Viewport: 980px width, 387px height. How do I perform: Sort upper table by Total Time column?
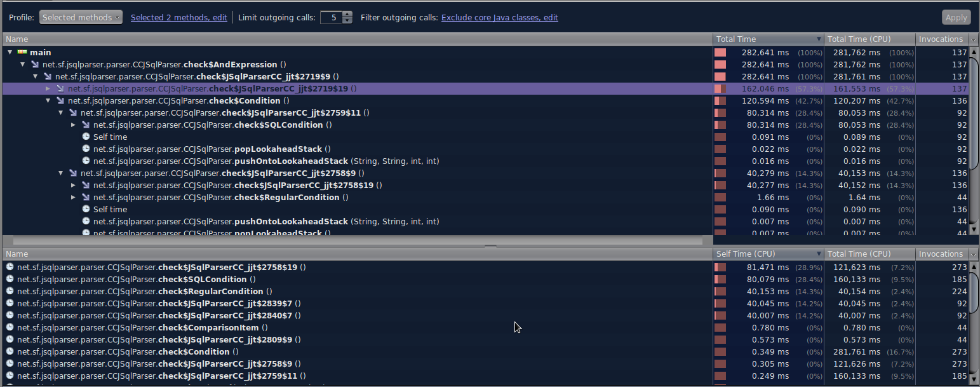(769, 39)
